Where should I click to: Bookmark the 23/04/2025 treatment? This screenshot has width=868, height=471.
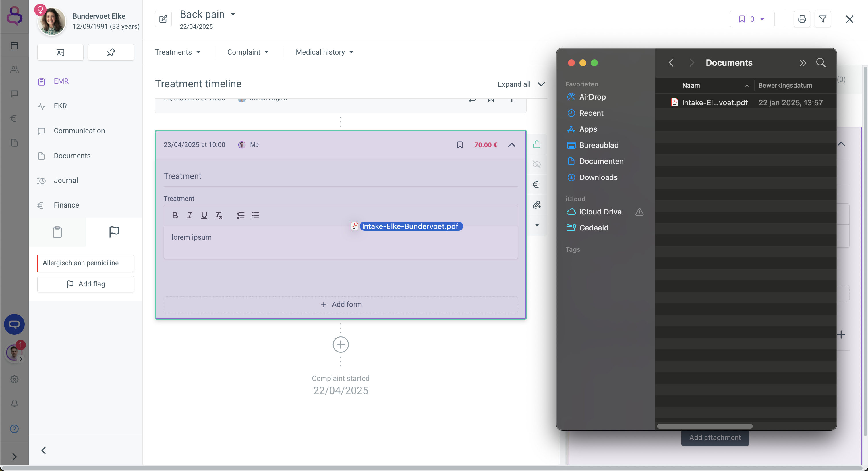[460, 145]
